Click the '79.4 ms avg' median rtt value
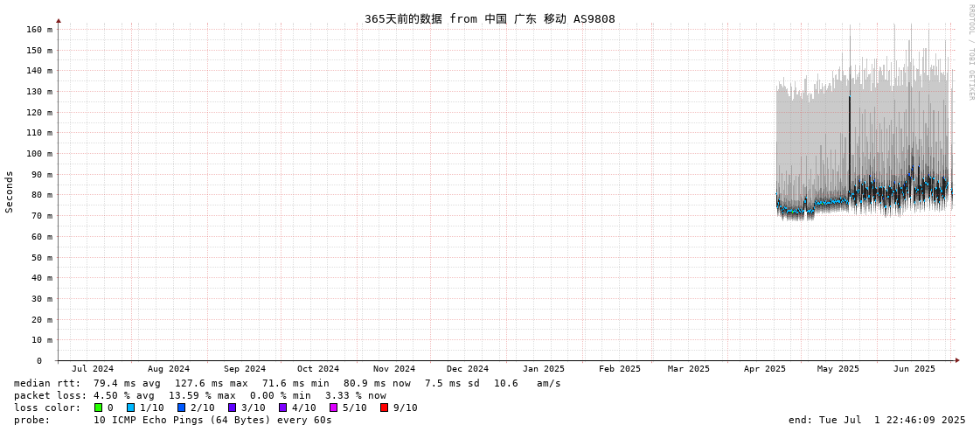The image size is (980, 432). click(x=126, y=383)
